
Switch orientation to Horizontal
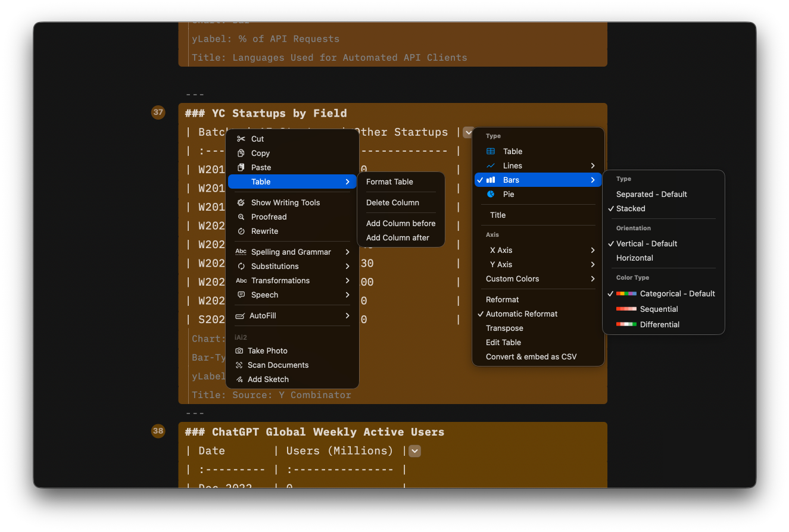pos(634,258)
